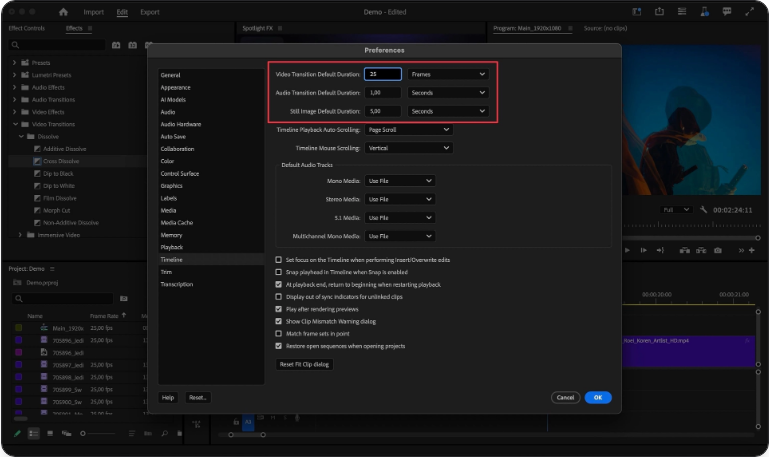Open Timeline Playback Auto-Scrolling dropdown
This screenshot has width=769, height=457.
pos(408,129)
